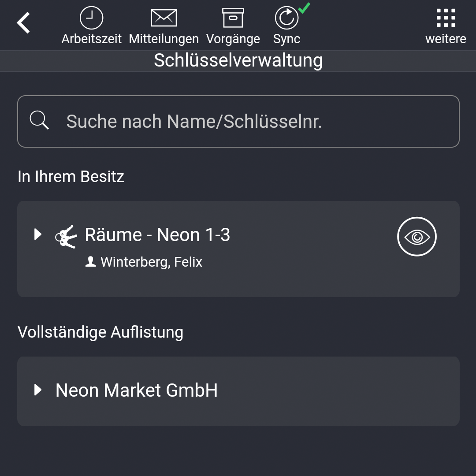
Task: Open the disclosure triangle under Vollständige Auflistung
Action: (x=37, y=390)
